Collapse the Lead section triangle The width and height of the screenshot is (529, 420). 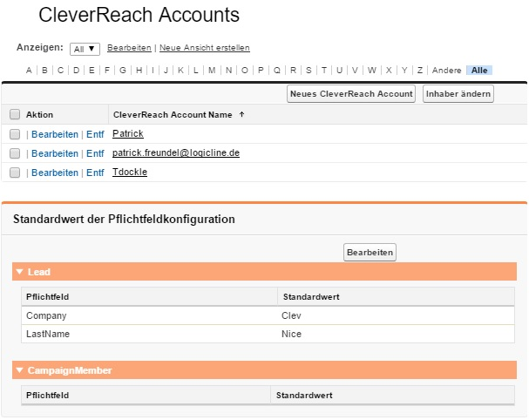[19, 272]
